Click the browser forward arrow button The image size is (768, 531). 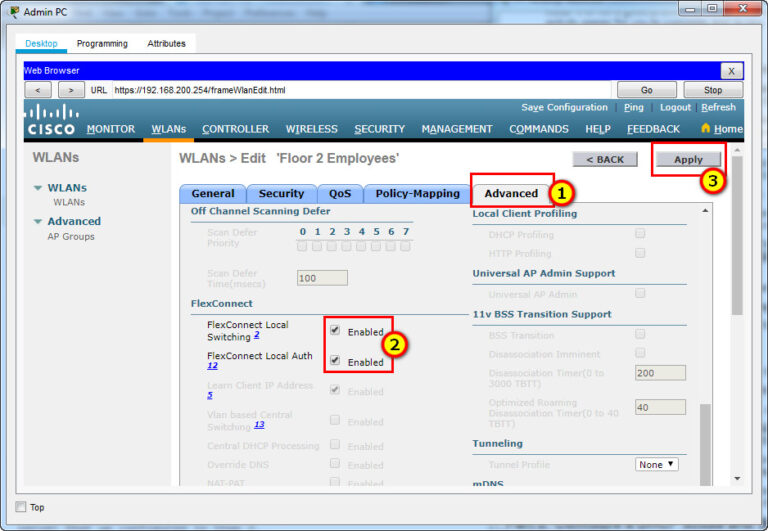click(71, 90)
